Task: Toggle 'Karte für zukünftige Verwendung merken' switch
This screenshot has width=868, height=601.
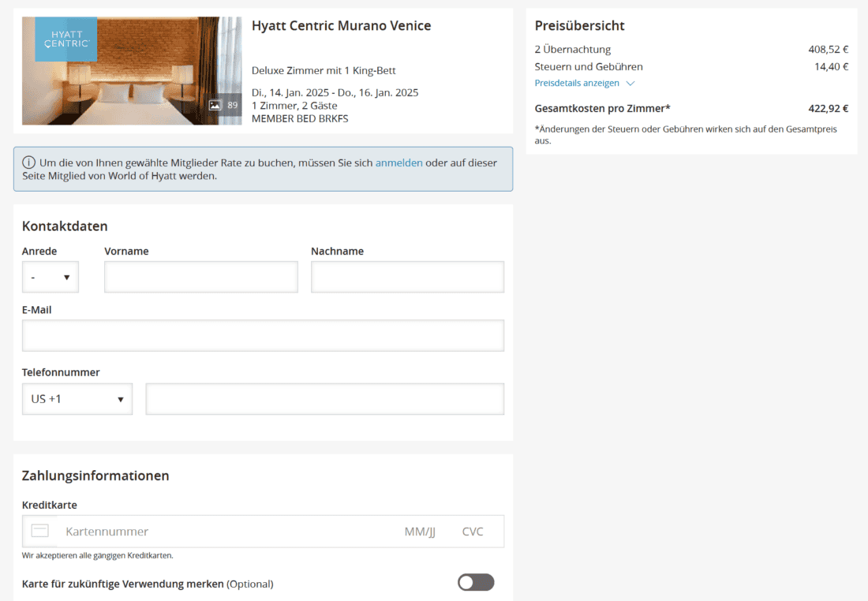Action: 476,582
